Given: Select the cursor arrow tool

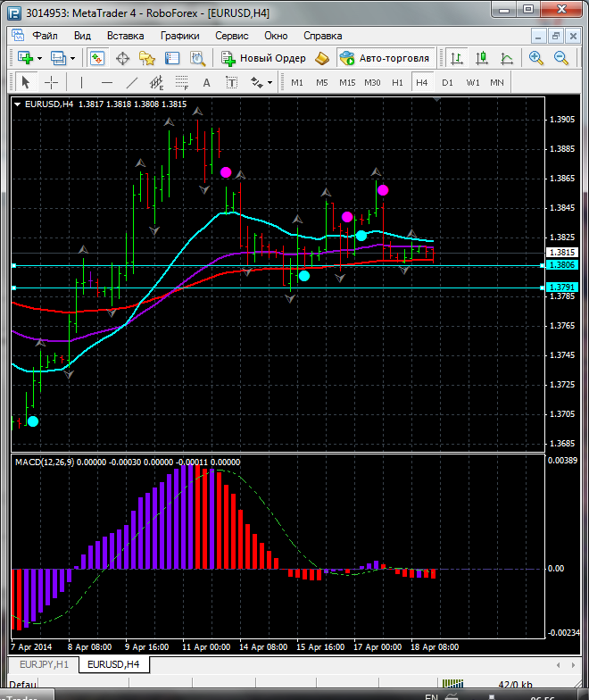Looking at the screenshot, I should [x=25, y=82].
